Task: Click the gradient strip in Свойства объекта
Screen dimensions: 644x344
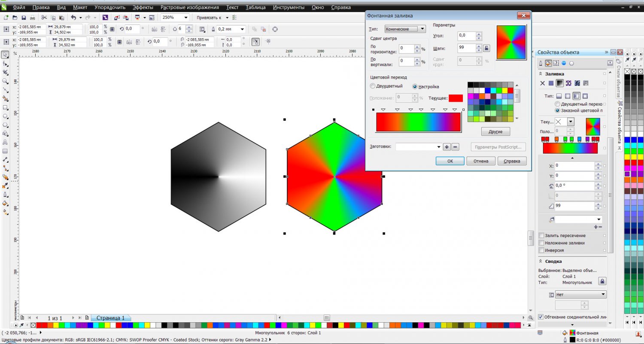Action: coord(570,148)
